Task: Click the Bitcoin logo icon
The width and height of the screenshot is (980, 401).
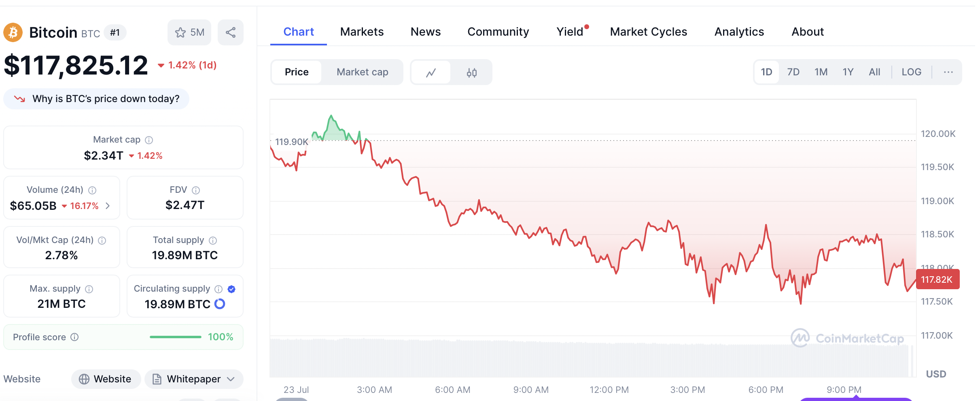Action: pos(13,32)
